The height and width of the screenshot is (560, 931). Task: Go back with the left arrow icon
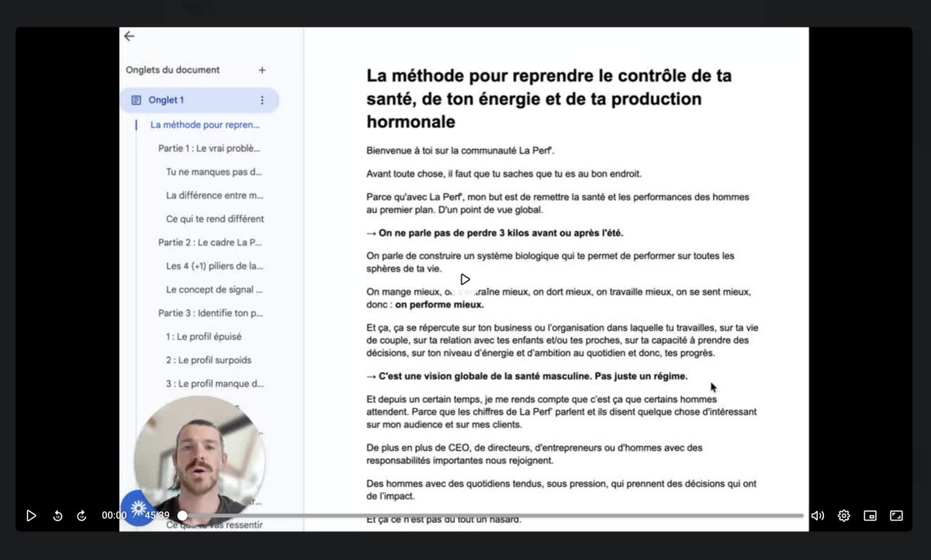pyautogui.click(x=129, y=36)
